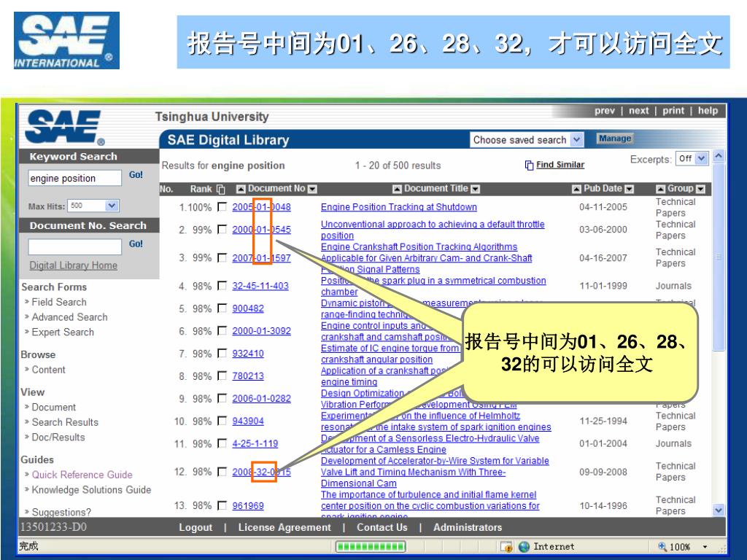The image size is (747, 560).
Task: Click help in the top navigation
Action: tap(708, 111)
